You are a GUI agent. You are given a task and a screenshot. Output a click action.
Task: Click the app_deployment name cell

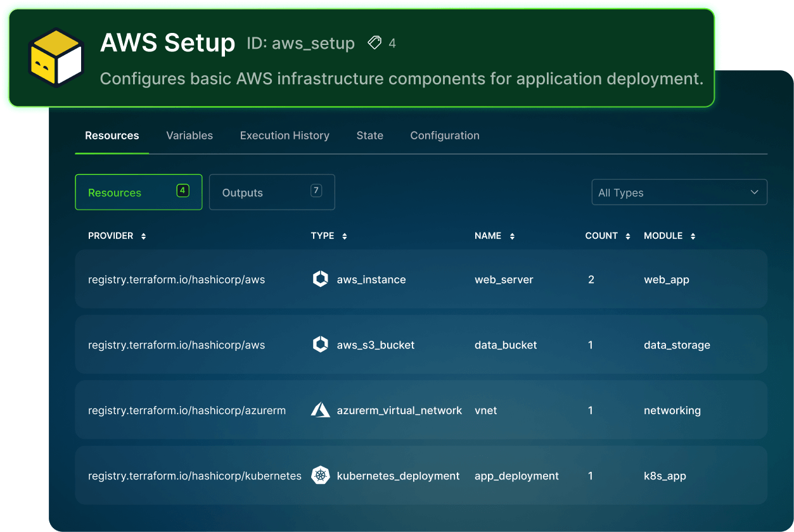point(516,476)
